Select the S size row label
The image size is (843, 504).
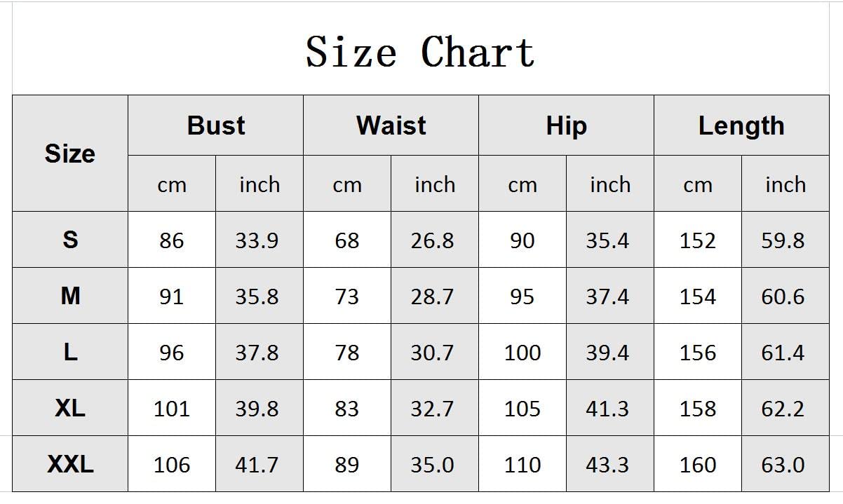coord(70,240)
